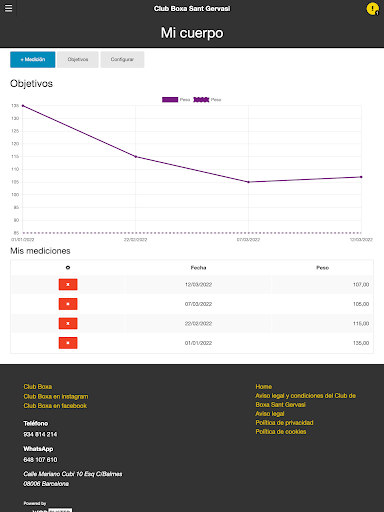
Task: Open the Club Boxa footer link
Action: (38, 387)
